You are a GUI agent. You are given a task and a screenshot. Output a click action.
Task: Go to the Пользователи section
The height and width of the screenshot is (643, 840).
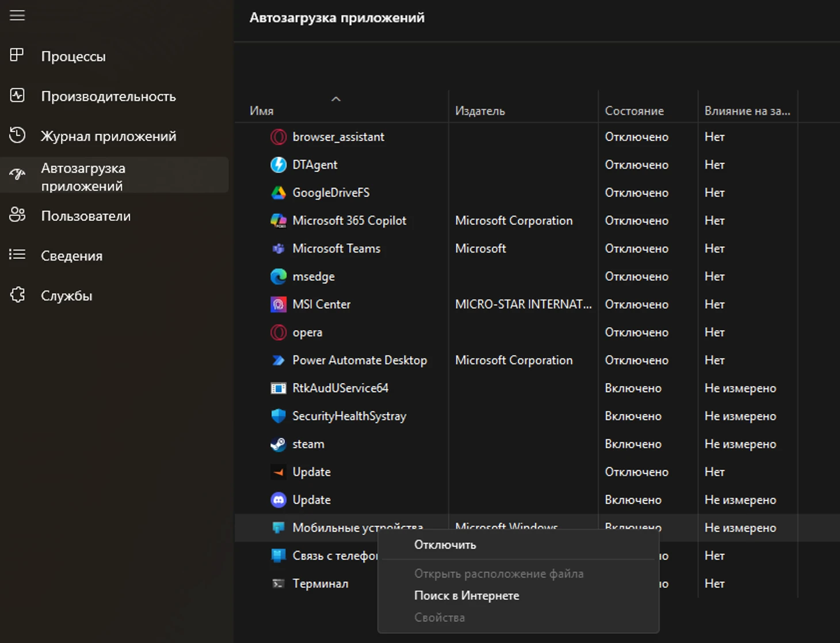click(x=86, y=216)
